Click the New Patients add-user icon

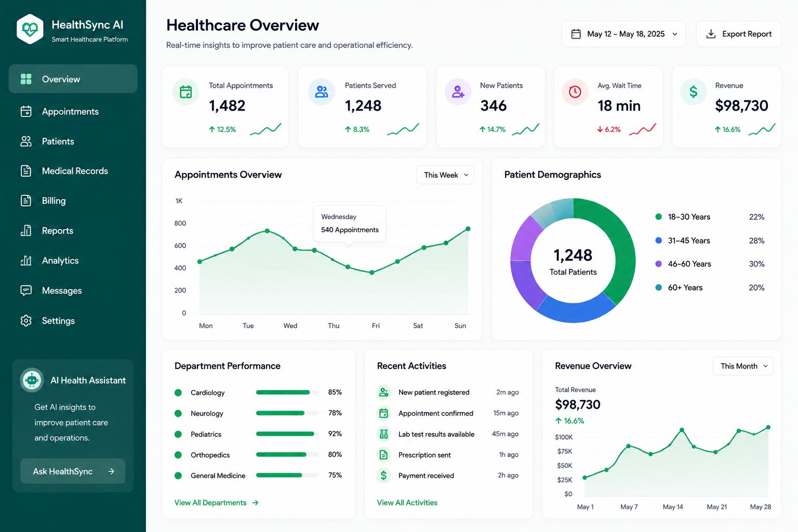point(458,92)
